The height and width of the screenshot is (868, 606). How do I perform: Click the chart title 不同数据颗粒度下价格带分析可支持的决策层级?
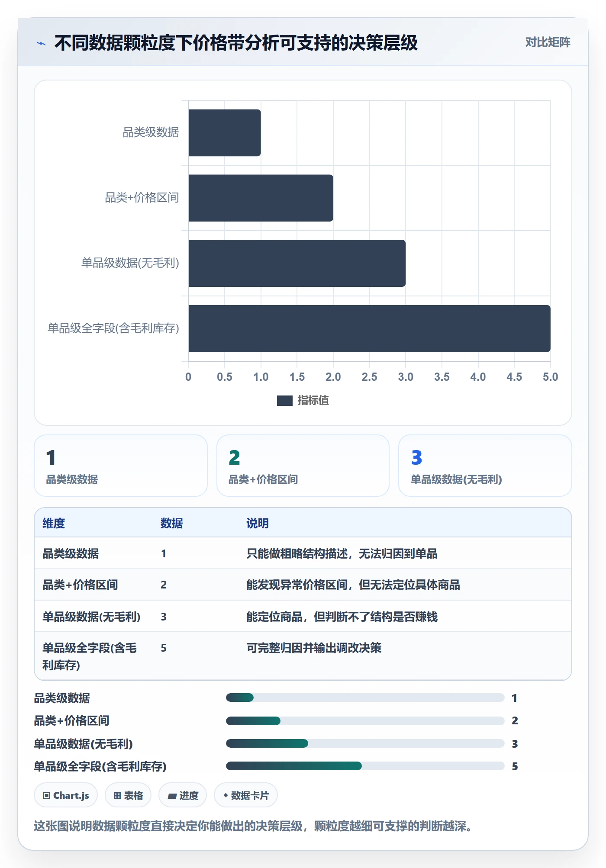236,43
